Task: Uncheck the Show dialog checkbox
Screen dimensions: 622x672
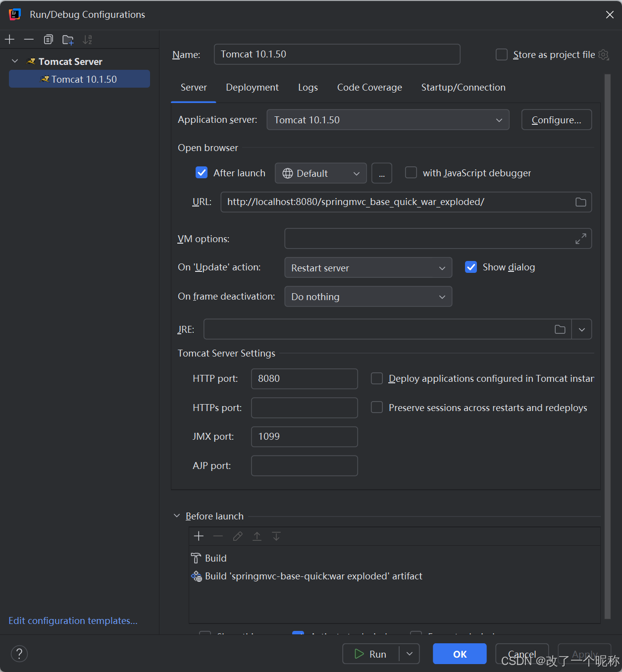Action: click(471, 267)
